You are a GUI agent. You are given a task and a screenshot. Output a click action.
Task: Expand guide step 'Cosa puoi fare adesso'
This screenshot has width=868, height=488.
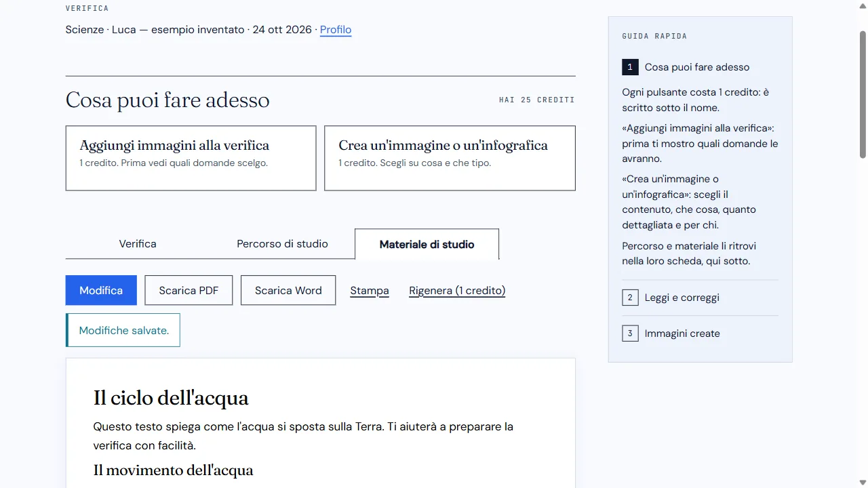(x=700, y=67)
